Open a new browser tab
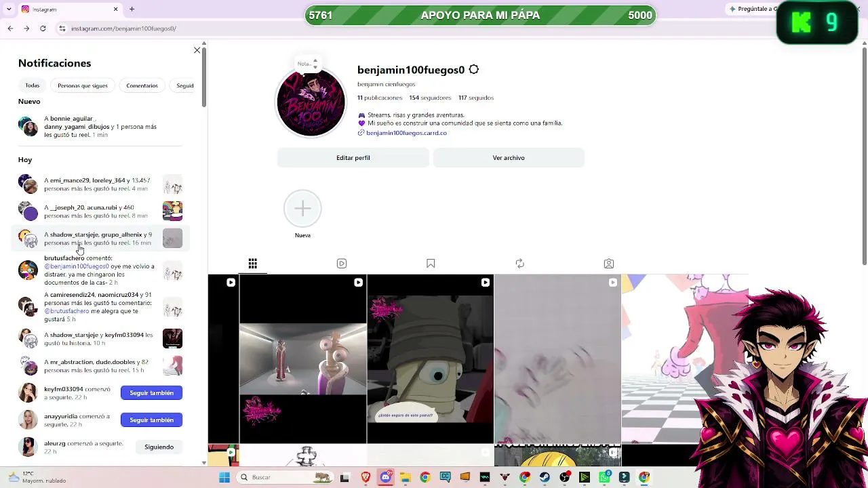 (x=132, y=9)
